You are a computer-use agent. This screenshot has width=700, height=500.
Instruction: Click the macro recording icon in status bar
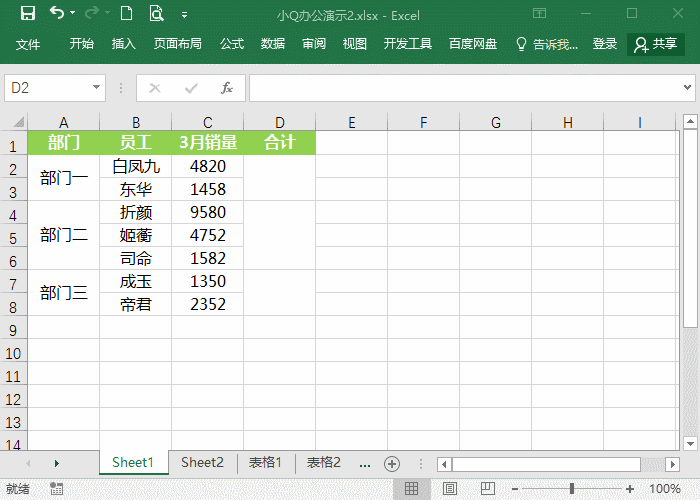click(x=56, y=488)
